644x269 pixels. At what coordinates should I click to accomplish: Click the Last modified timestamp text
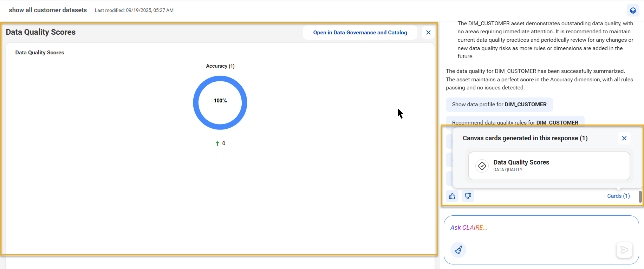pos(134,10)
